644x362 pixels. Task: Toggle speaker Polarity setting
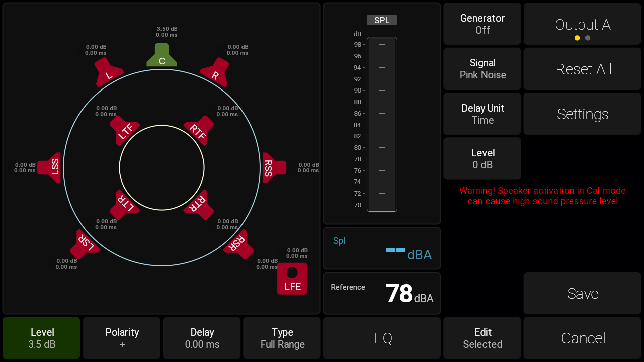point(122,338)
